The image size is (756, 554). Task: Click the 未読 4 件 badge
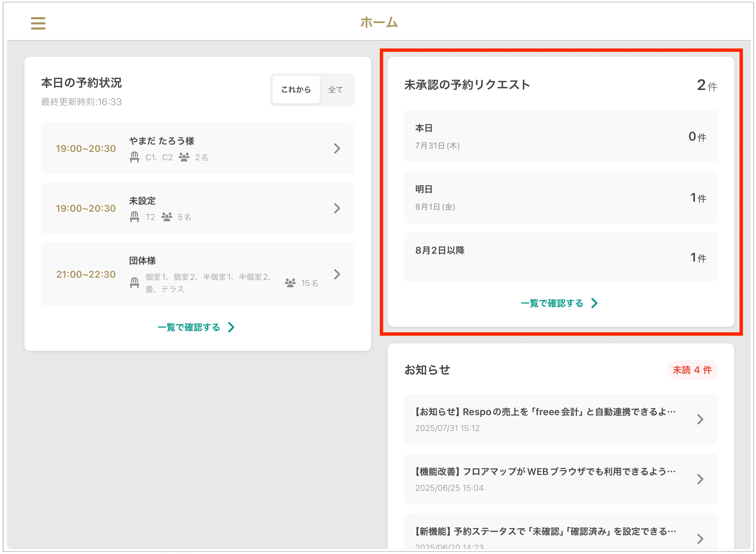click(692, 370)
